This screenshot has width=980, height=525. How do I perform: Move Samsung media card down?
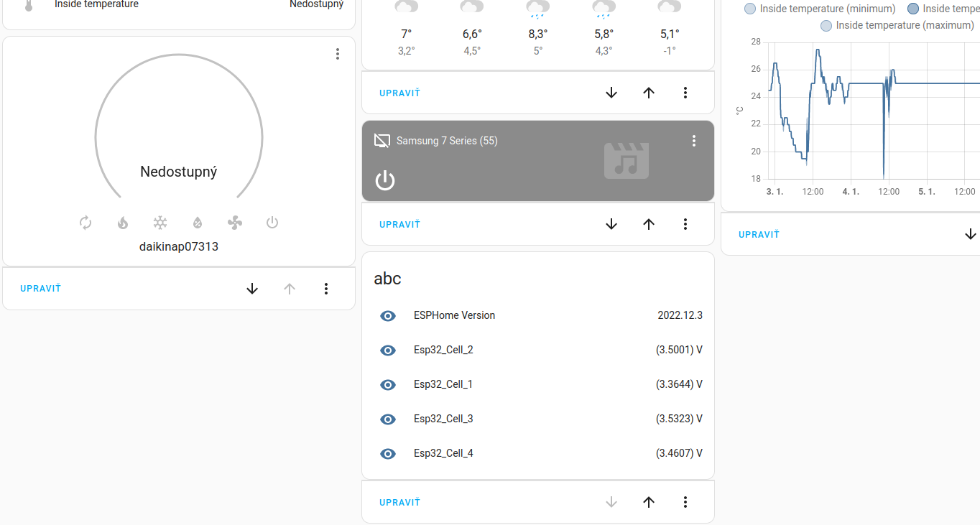[611, 224]
